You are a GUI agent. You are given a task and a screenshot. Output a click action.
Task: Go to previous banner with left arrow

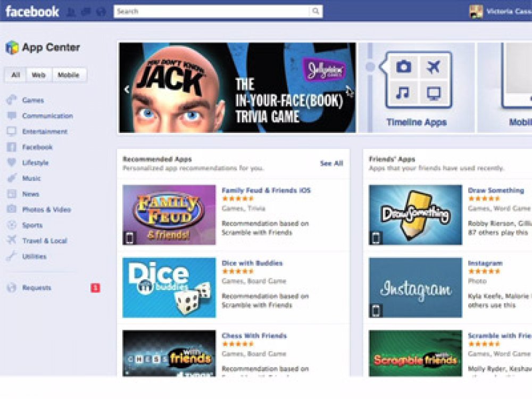127,89
